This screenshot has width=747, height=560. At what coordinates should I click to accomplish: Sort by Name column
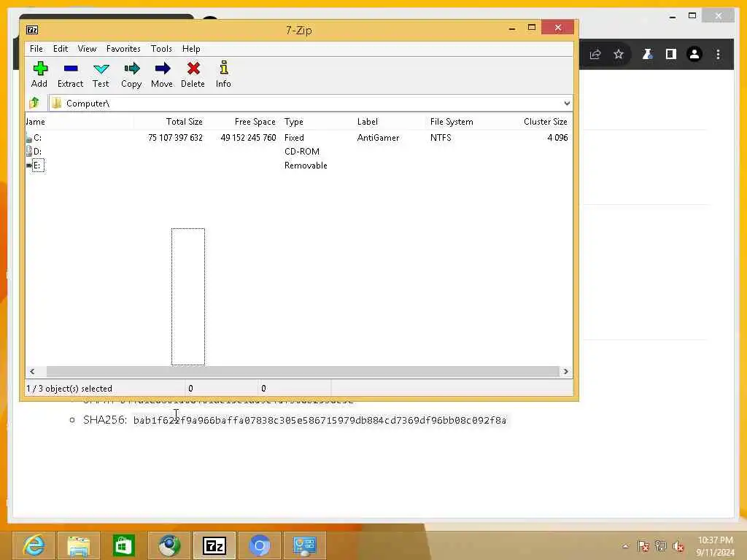click(79, 122)
